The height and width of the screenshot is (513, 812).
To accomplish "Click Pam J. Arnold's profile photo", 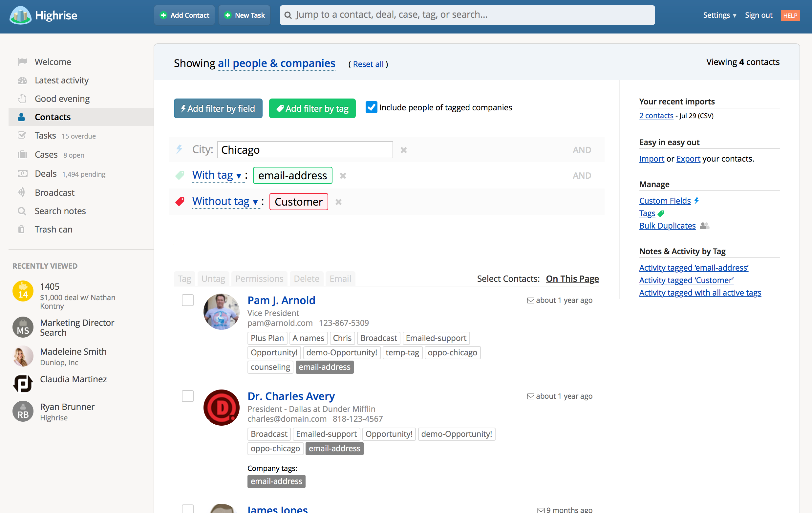I will pos(222,312).
